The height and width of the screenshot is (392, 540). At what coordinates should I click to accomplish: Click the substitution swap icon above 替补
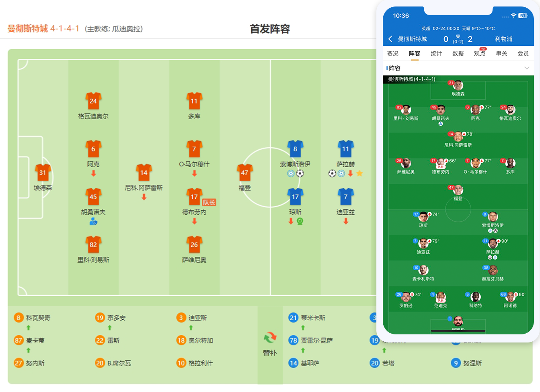pos(270,337)
